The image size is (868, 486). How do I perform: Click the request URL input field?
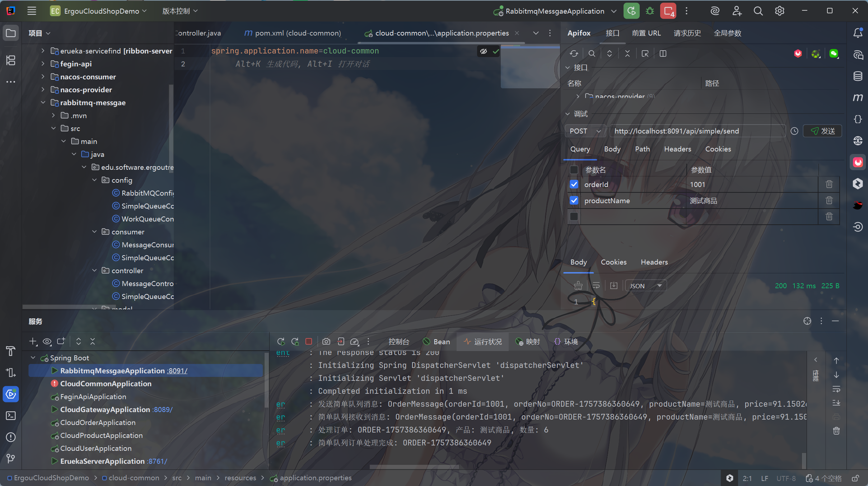coord(696,131)
